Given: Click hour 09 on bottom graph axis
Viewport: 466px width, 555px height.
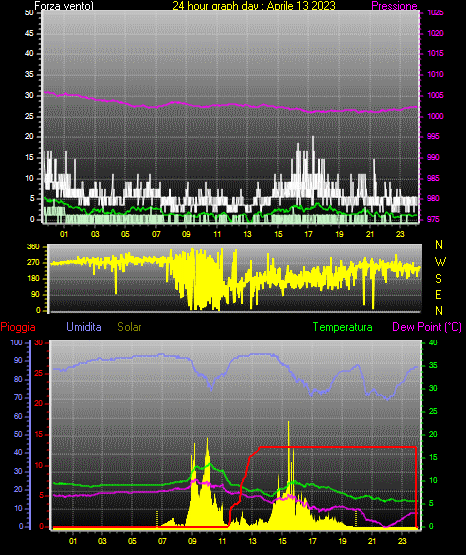Looking at the screenshot, I should pyautogui.click(x=192, y=541).
